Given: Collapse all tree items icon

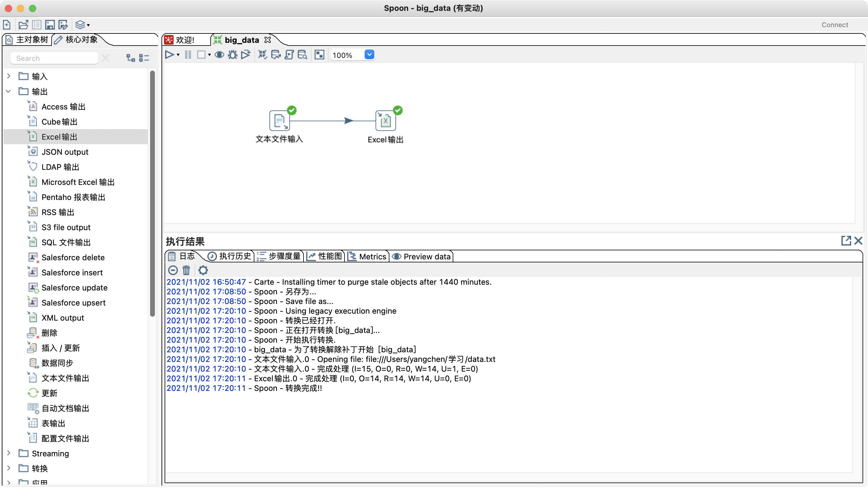Looking at the screenshot, I should pos(144,58).
